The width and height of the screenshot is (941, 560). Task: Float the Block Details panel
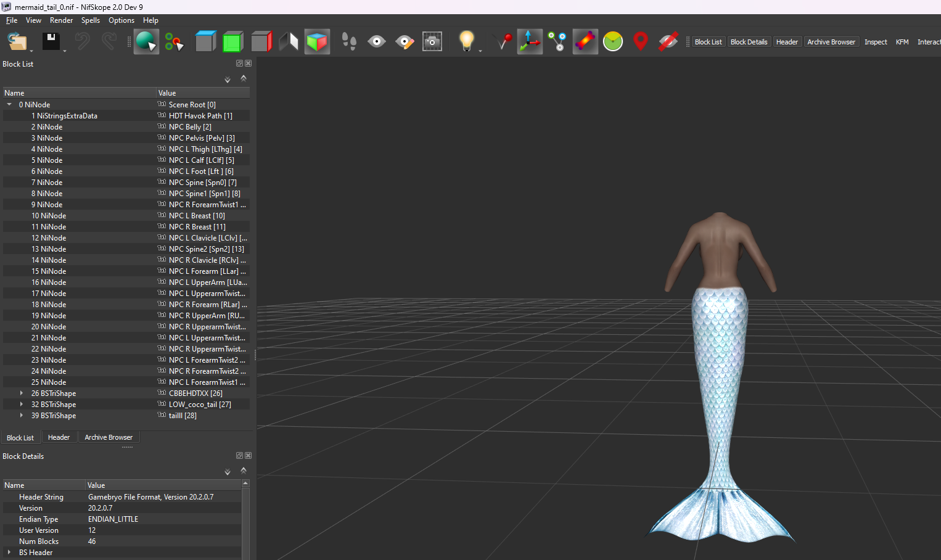pos(239,456)
